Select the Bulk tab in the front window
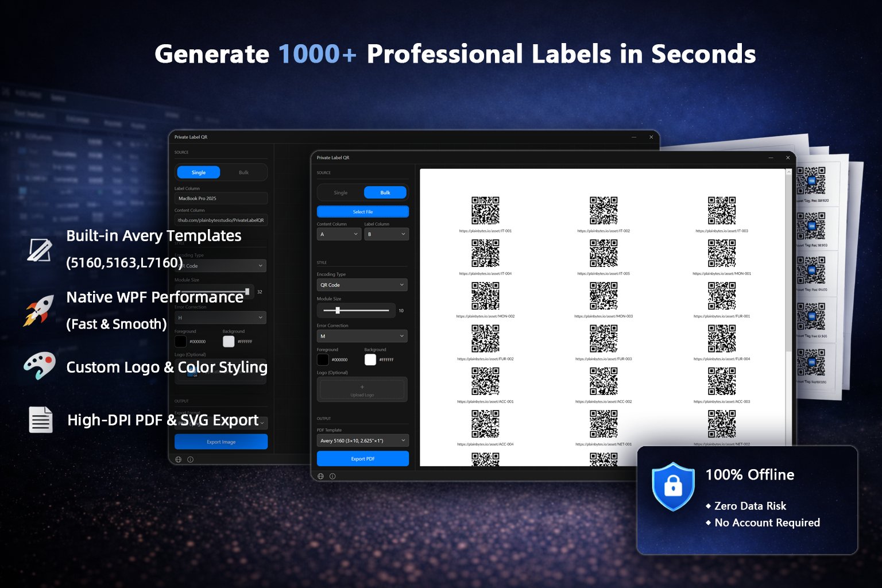This screenshot has height=588, width=882. point(385,192)
